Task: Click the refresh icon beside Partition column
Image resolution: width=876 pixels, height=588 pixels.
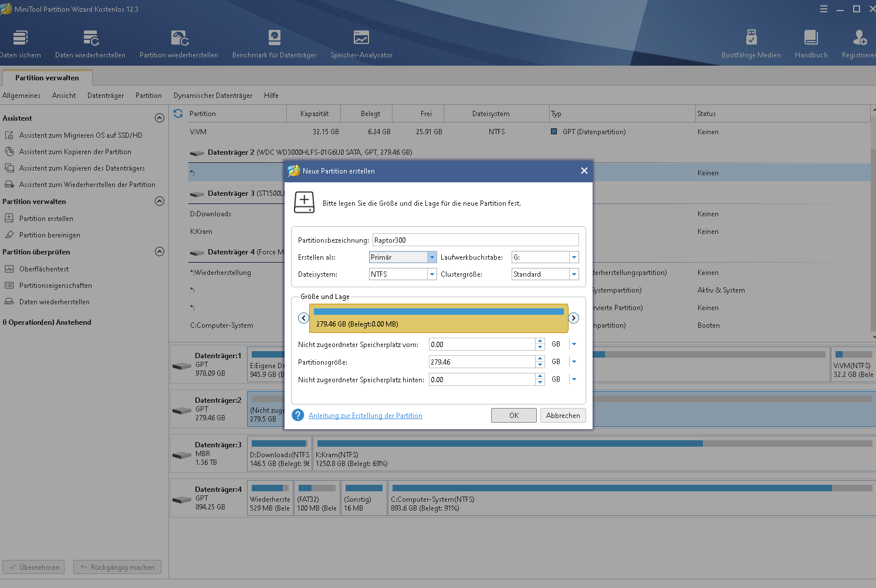Action: tap(178, 114)
